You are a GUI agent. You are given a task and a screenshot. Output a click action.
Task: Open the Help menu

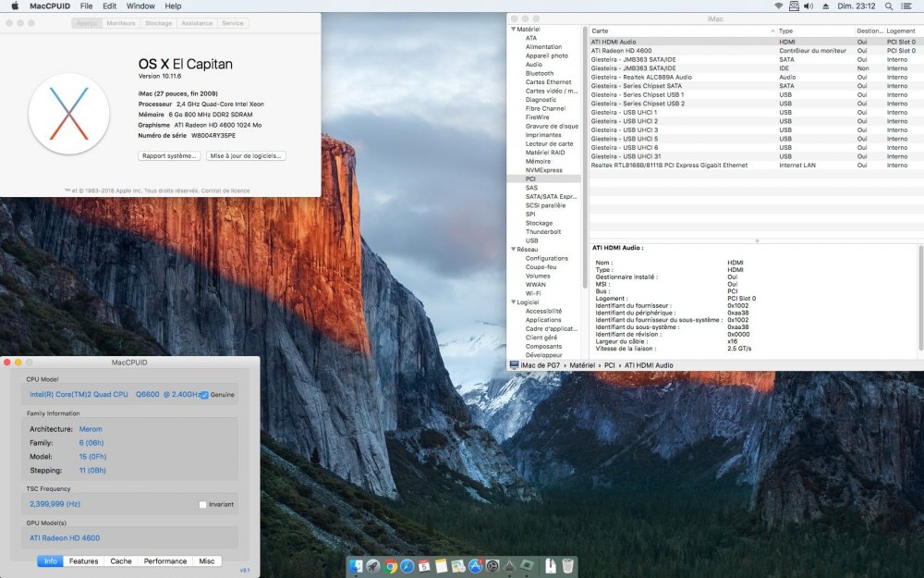[173, 6]
